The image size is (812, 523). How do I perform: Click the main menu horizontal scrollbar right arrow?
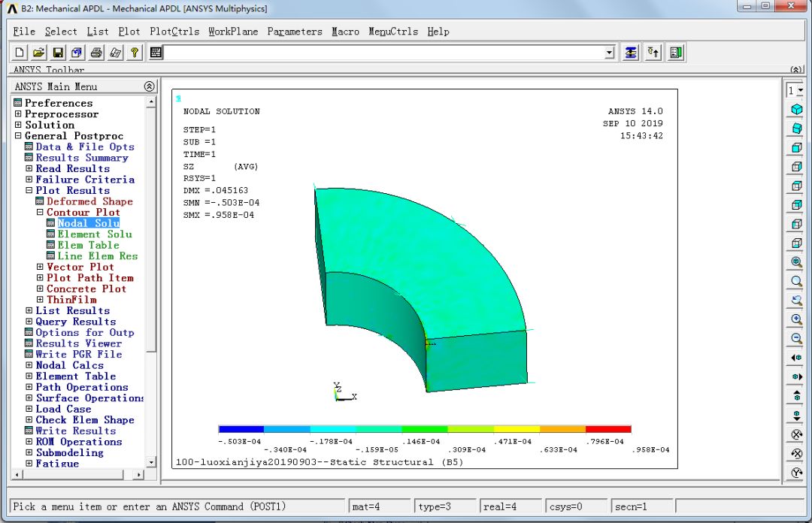pyautogui.click(x=138, y=474)
